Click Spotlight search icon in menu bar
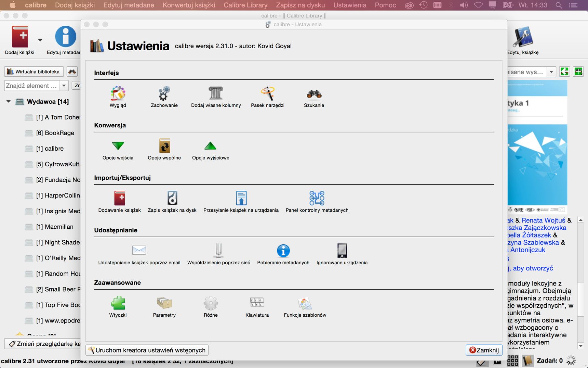This screenshot has height=368, width=588. point(559,5)
